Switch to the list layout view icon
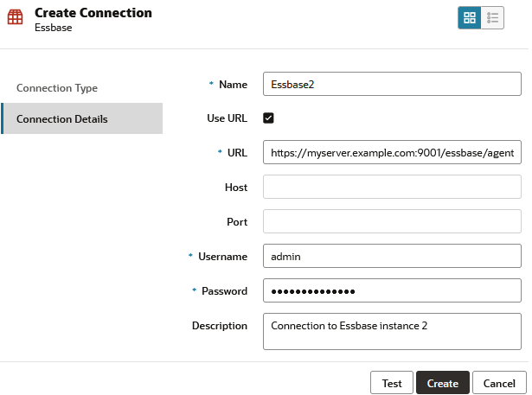532x395 pixels. coord(492,18)
